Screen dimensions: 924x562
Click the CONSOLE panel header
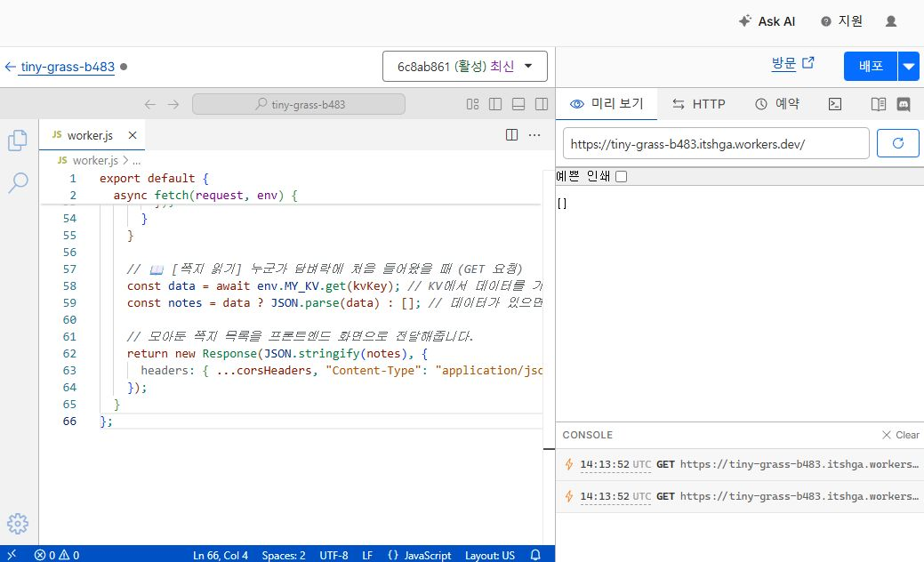tap(588, 435)
